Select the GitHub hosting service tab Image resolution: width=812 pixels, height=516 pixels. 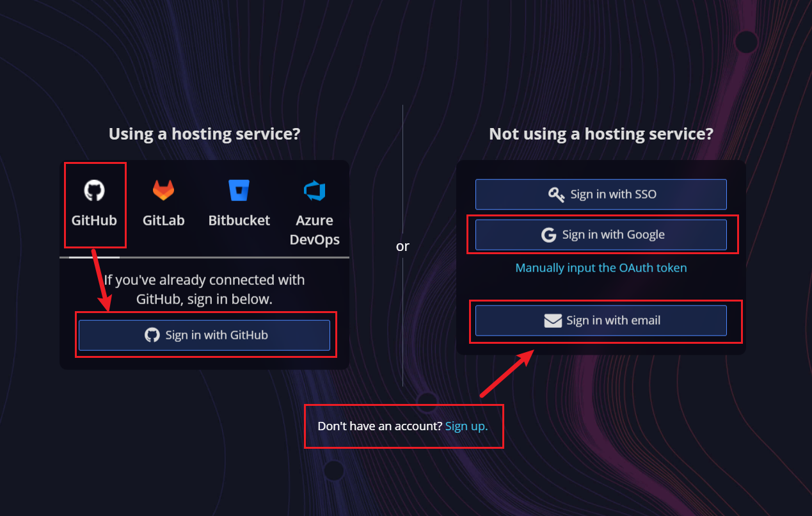coord(94,205)
